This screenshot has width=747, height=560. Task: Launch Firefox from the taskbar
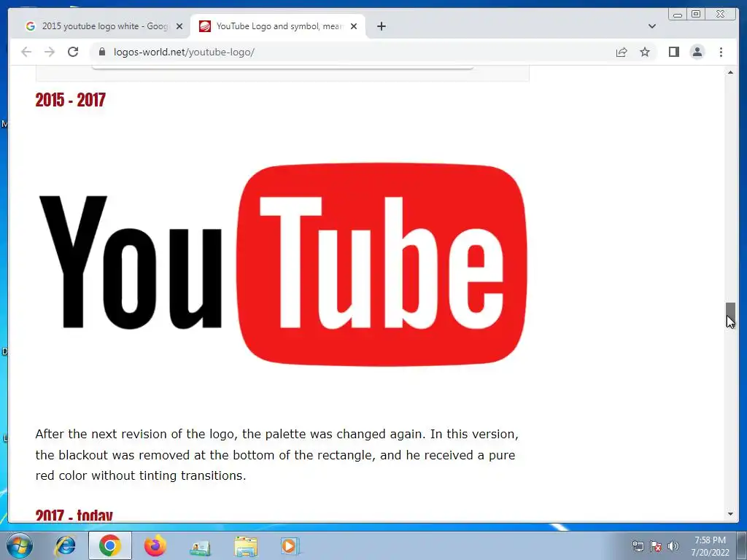155,545
